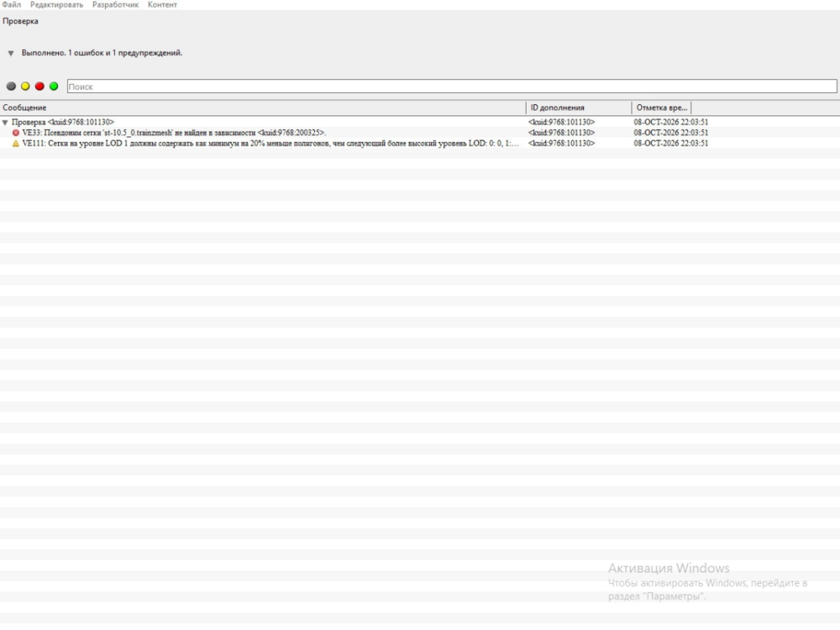
Task: Click the kuid ID in the VE33 row
Action: [561, 133]
